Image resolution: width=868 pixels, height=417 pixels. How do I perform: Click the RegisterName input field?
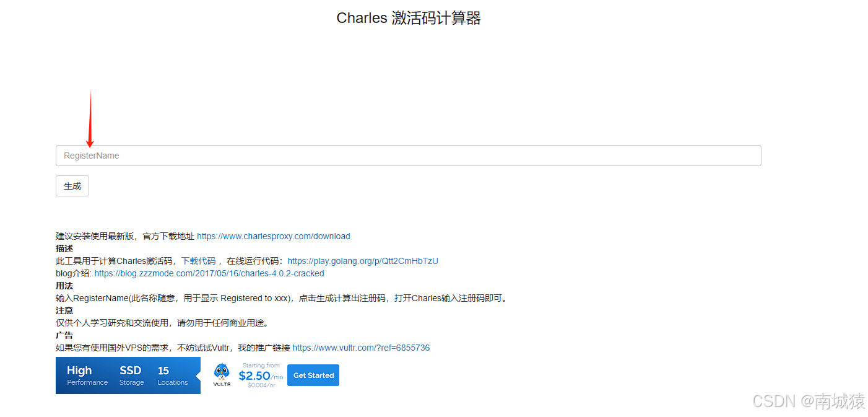click(x=408, y=156)
